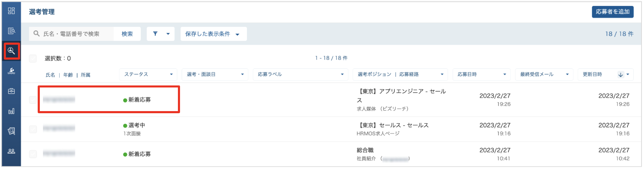Expand the ステータス column dropdown

pos(148,74)
